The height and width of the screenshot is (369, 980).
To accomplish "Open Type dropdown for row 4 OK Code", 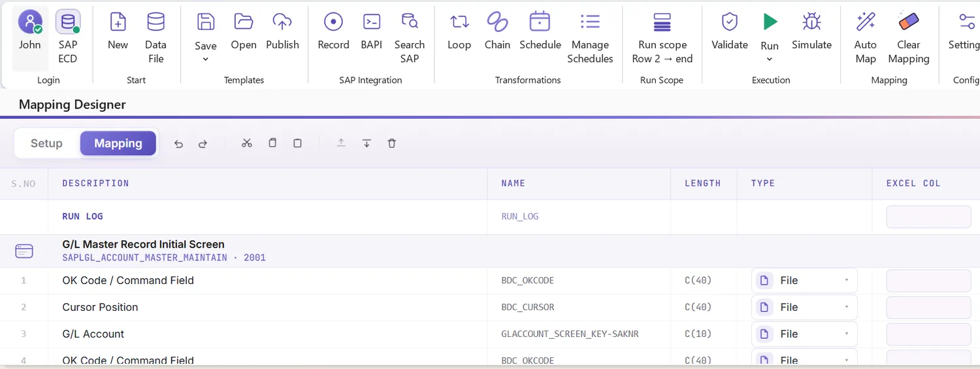I will 804,358.
